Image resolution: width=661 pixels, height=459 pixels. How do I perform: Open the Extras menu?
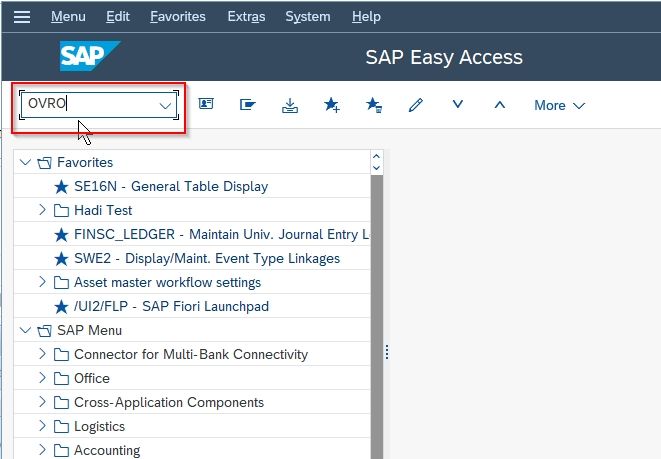point(246,16)
